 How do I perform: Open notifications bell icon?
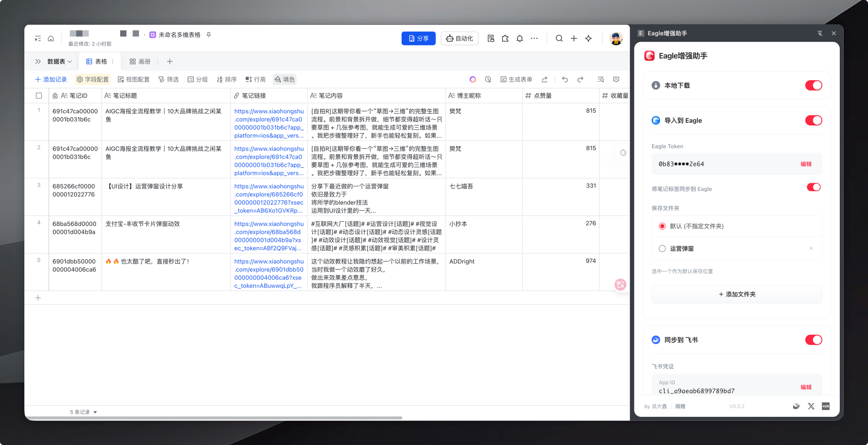click(x=520, y=38)
